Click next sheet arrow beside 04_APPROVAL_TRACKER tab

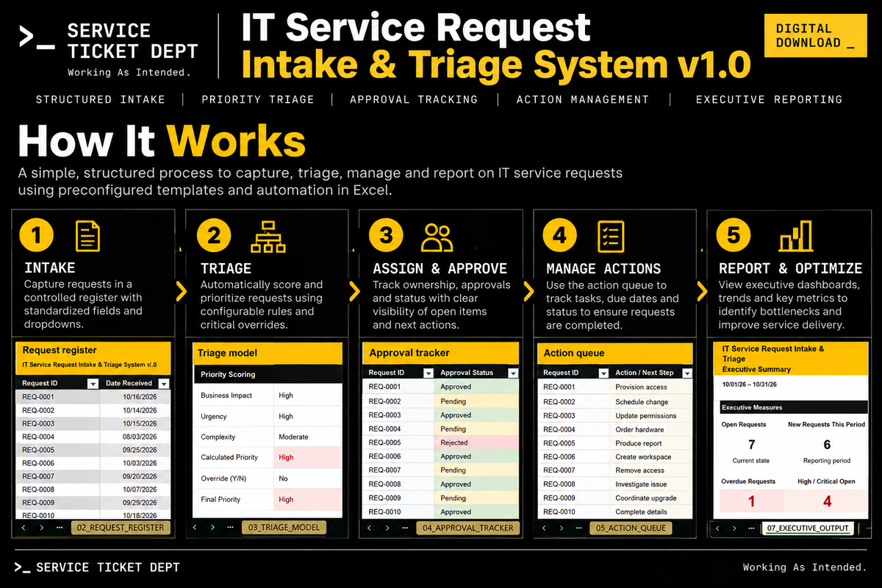387,528
